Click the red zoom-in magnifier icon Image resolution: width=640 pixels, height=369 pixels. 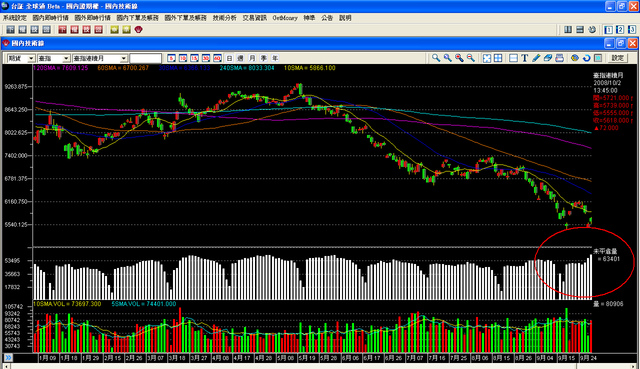[x=459, y=58]
